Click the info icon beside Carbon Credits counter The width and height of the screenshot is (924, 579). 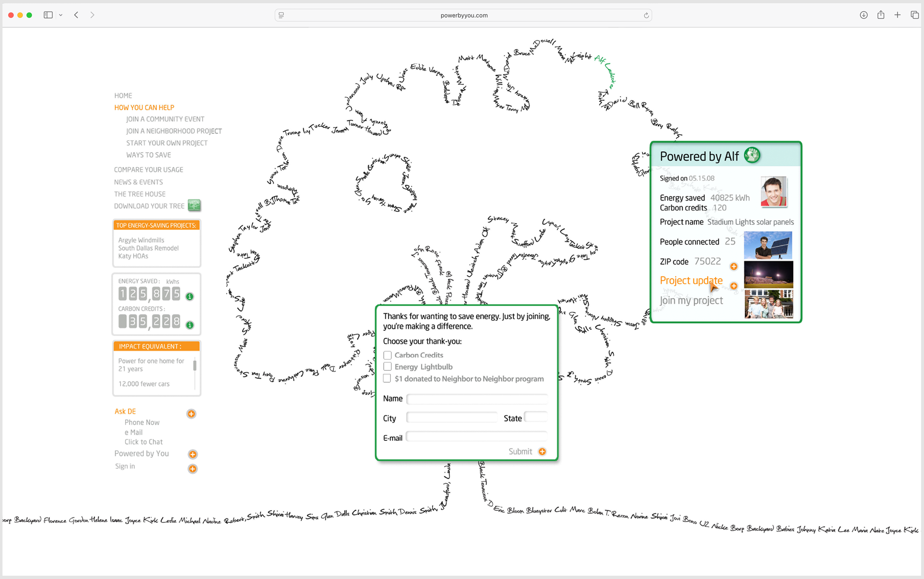tap(190, 325)
